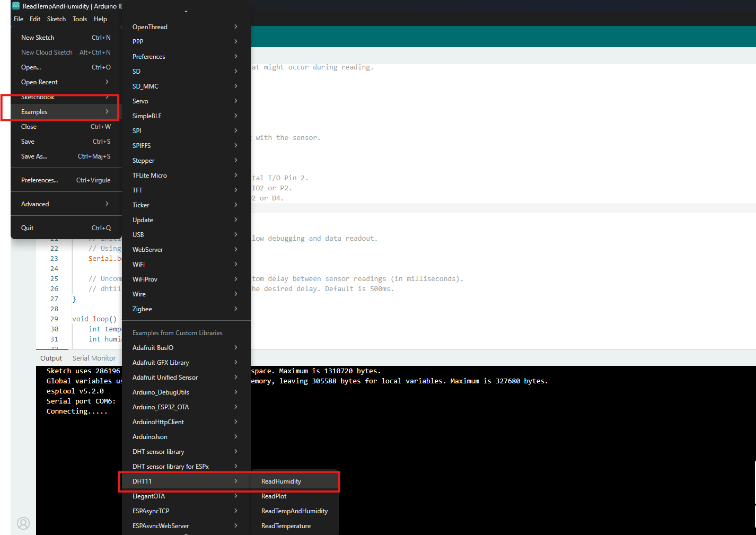Open the ElegantOTA examples
756x535 pixels.
[x=186, y=496]
